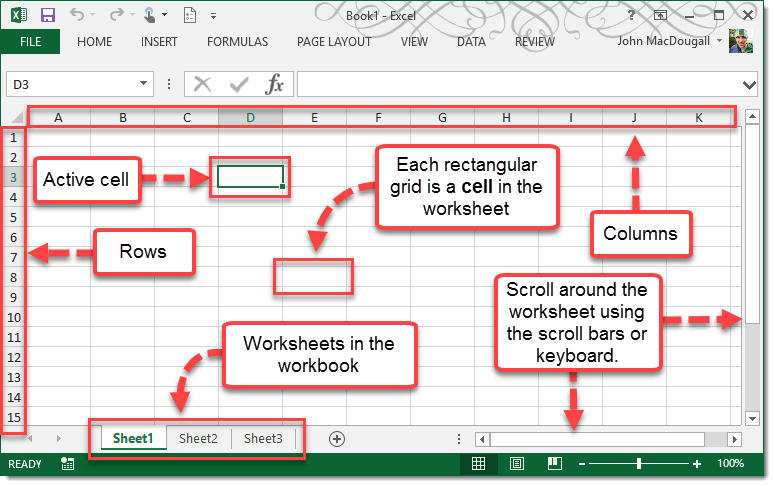Image resolution: width=774 pixels, height=486 pixels.
Task: Open the FORMULAS ribbon tab
Action: [237, 42]
